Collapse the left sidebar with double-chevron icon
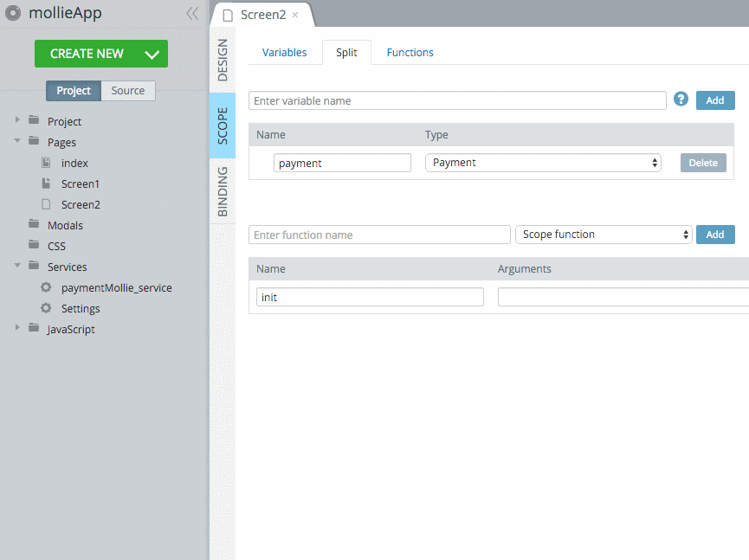The height and width of the screenshot is (560, 749). tap(192, 13)
